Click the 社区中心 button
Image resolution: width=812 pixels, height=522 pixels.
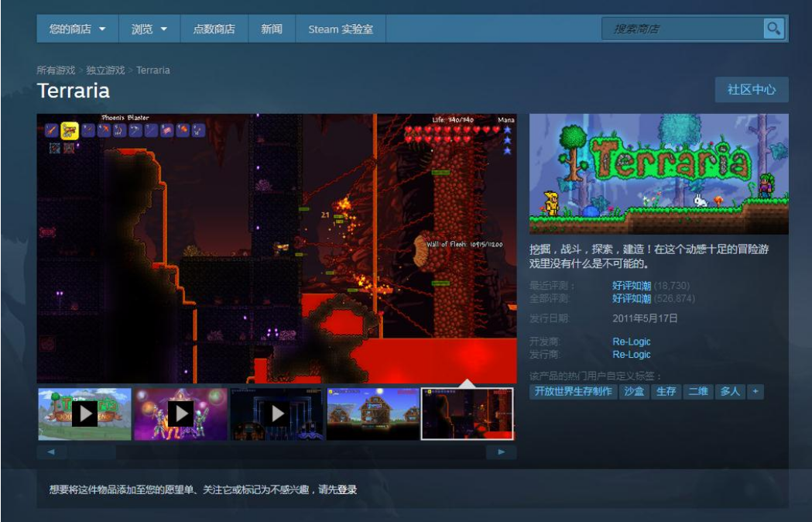click(x=751, y=90)
